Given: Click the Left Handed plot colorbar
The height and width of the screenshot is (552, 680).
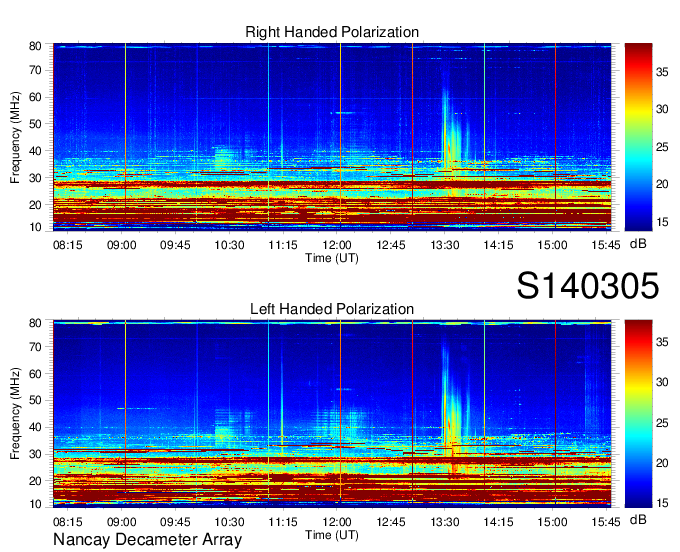Looking at the screenshot, I should coord(638,414).
